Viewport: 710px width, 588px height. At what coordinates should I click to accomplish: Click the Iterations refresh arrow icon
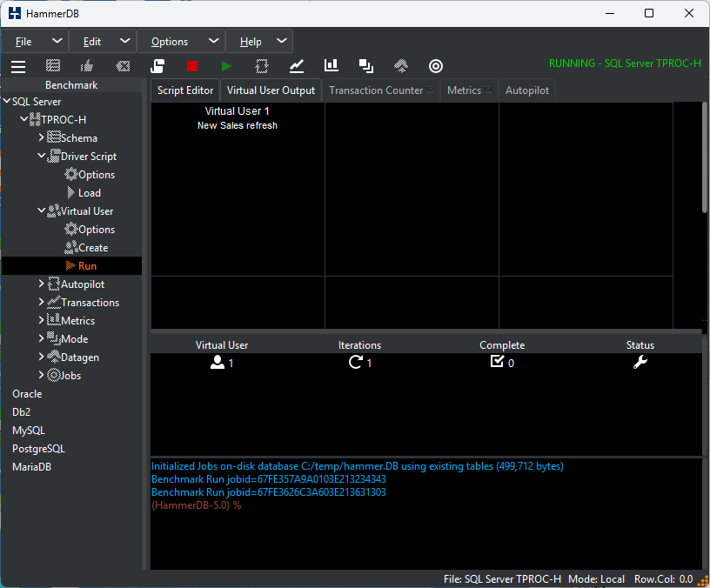coord(356,362)
